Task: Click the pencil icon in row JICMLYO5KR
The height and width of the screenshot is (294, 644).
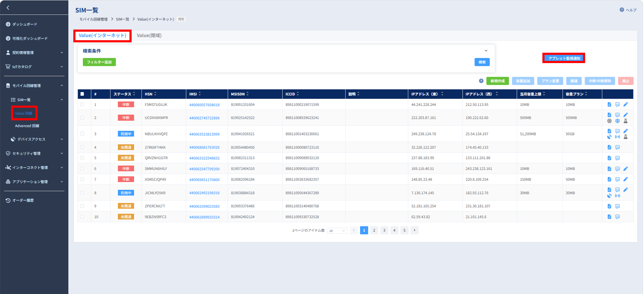Action: coord(625,190)
